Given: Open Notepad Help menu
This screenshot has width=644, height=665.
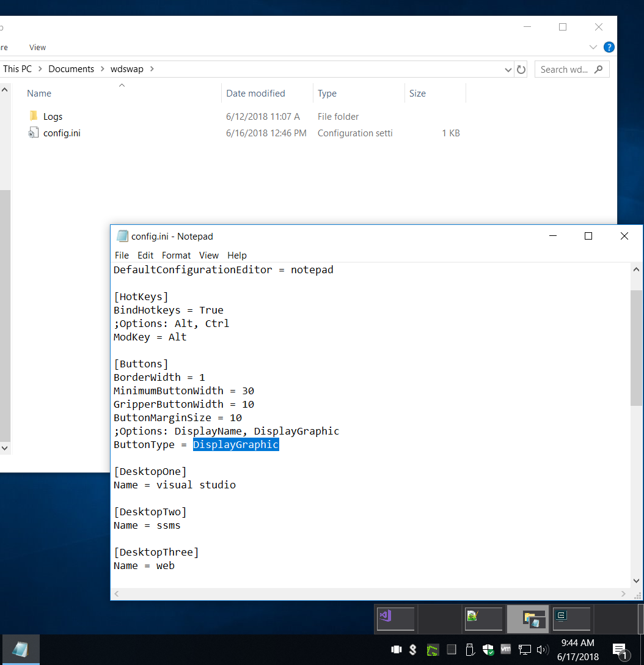Looking at the screenshot, I should pos(237,255).
